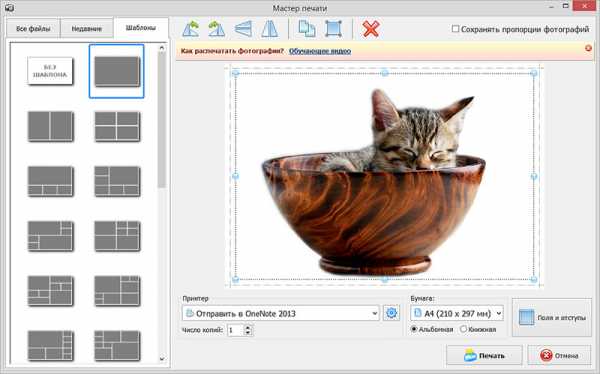
Task: Switch to the Все файлы tab
Action: [x=33, y=29]
